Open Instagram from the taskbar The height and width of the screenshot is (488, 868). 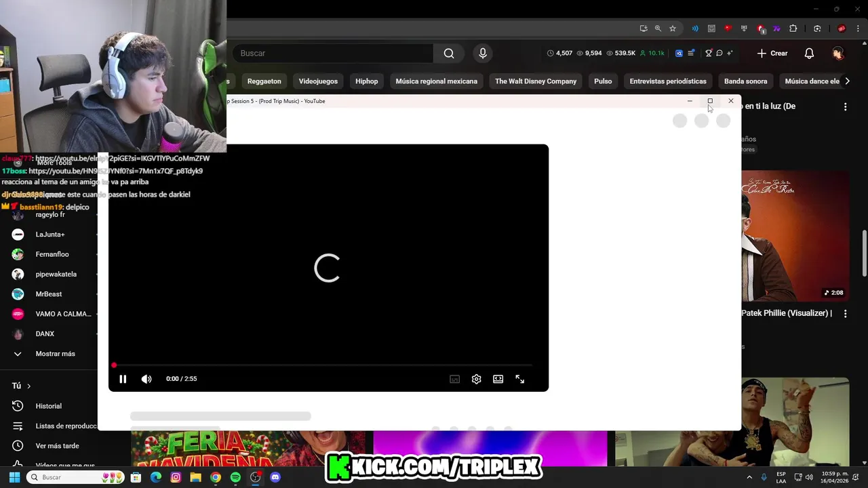[x=176, y=477]
